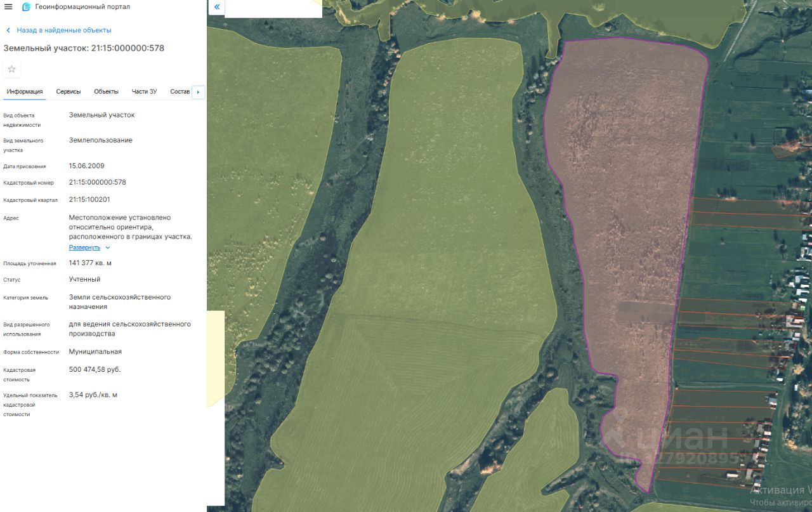Select the Площадь уточненная label
The image size is (812, 512).
point(30,263)
